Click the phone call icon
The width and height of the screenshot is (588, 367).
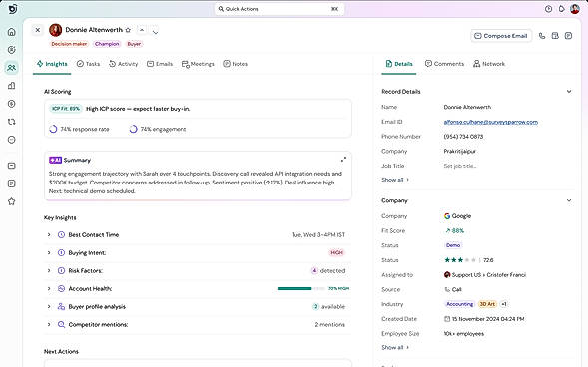click(x=542, y=36)
